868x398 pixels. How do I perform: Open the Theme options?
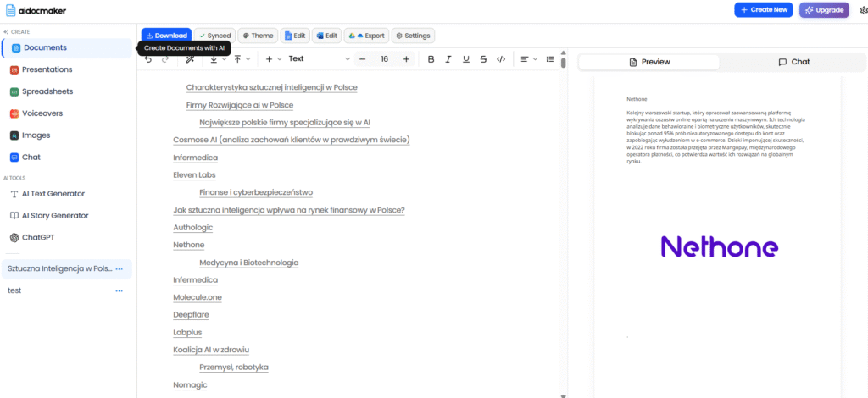pos(258,36)
